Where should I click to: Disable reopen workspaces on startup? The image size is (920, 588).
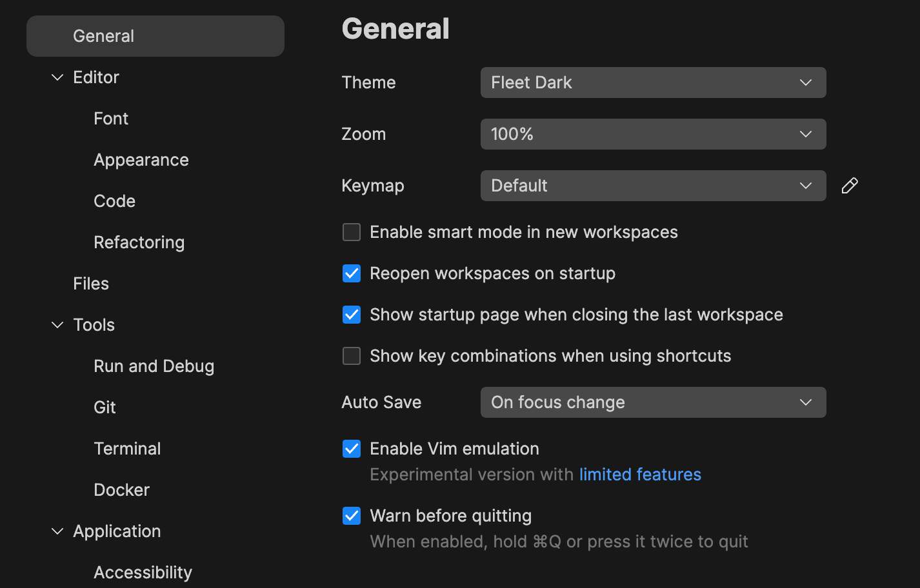[x=352, y=273]
